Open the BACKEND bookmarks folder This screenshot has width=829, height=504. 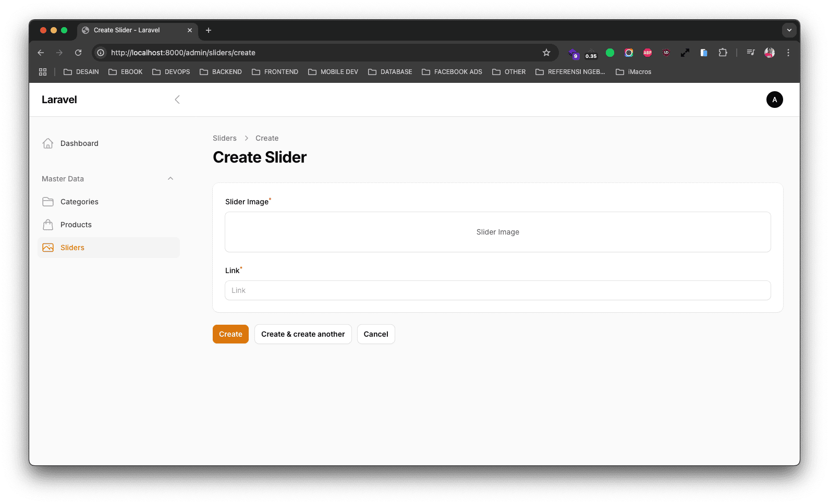coord(221,72)
